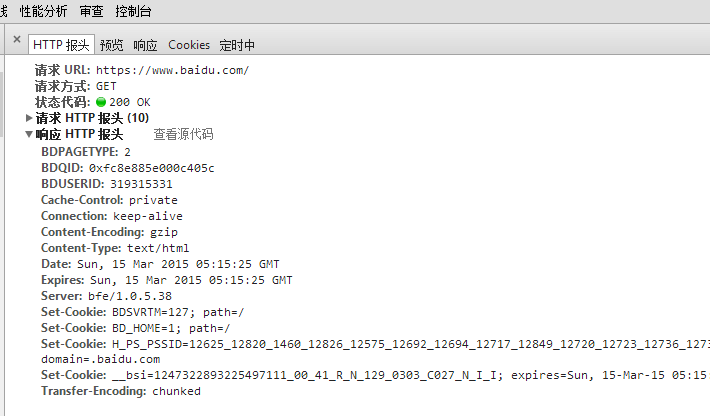Open the 审查 panel
Viewport: 710px width, 416px height.
[x=91, y=11]
